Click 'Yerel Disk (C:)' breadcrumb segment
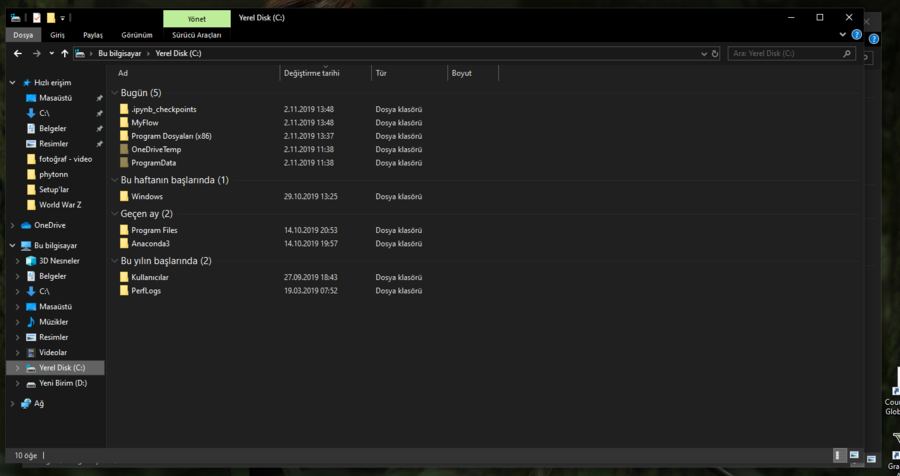 tap(179, 53)
